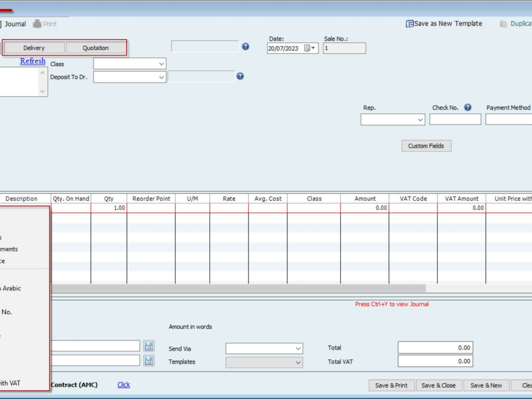Click the Save & New button

(486, 385)
